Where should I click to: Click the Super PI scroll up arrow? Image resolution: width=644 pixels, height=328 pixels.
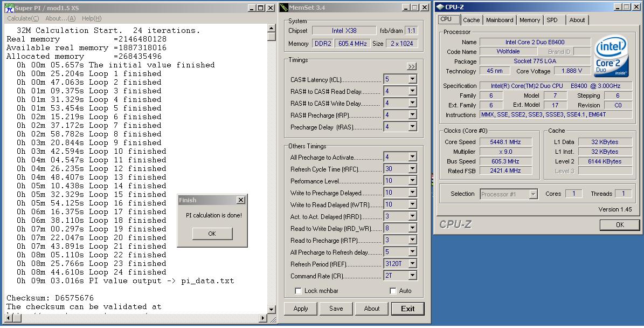point(272,29)
